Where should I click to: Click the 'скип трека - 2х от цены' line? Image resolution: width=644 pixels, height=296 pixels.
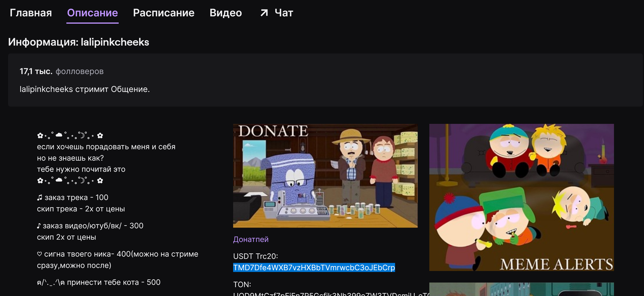pyautogui.click(x=81, y=209)
